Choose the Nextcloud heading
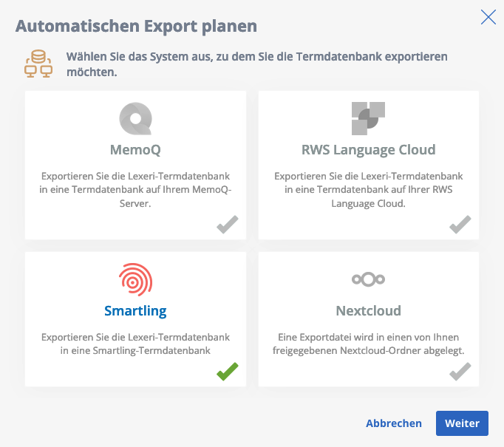The width and height of the screenshot is (504, 447). point(368,311)
